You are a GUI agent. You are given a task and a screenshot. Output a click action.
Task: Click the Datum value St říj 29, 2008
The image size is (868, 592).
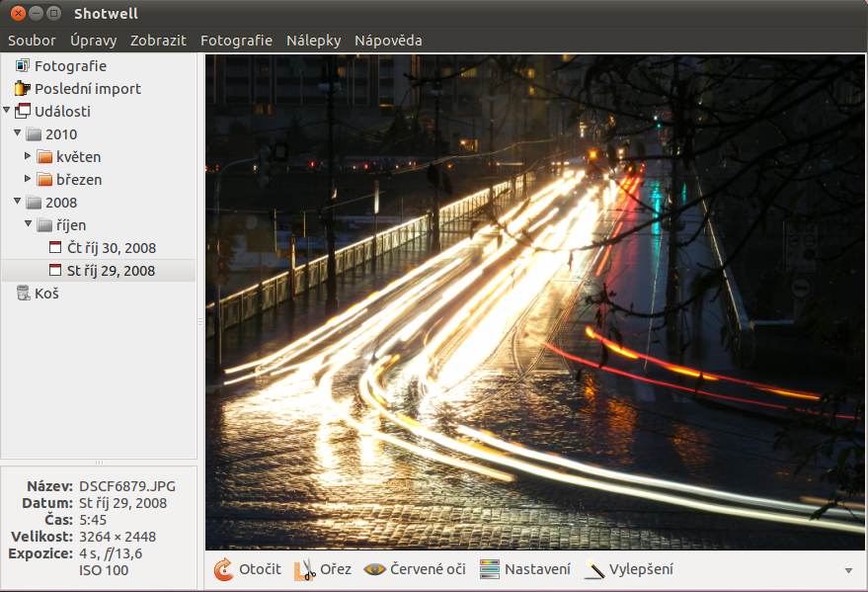(122, 503)
